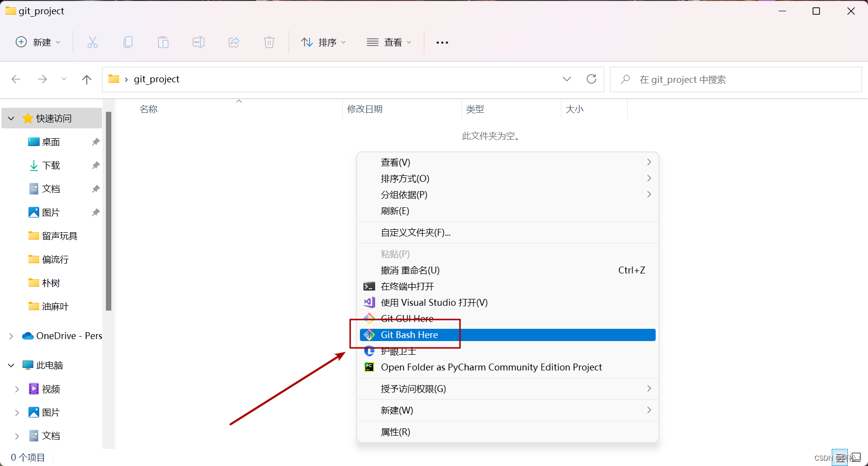Click the Visual Studio icon in menu
Screen dimensions: 868x466
[369, 302]
